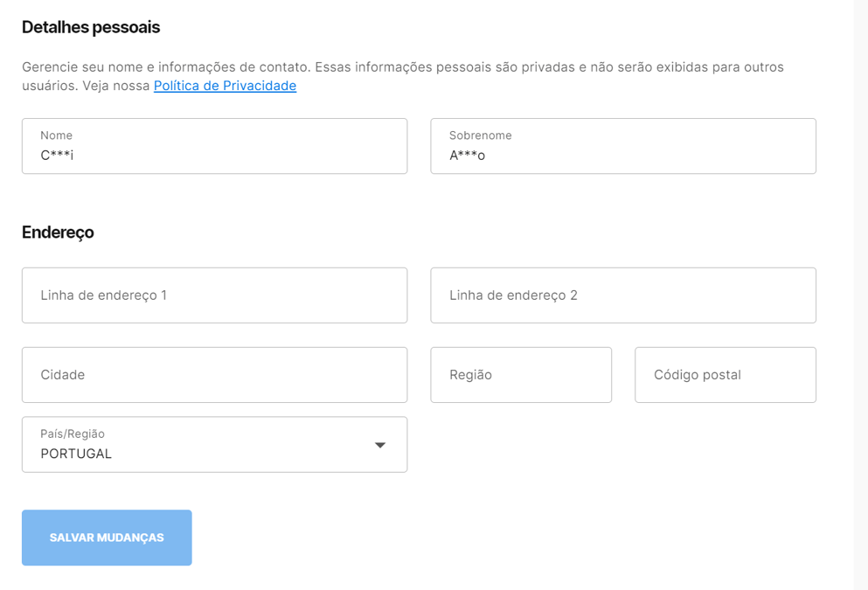Click the Endereço section heading
The height and width of the screenshot is (590, 868).
(58, 233)
